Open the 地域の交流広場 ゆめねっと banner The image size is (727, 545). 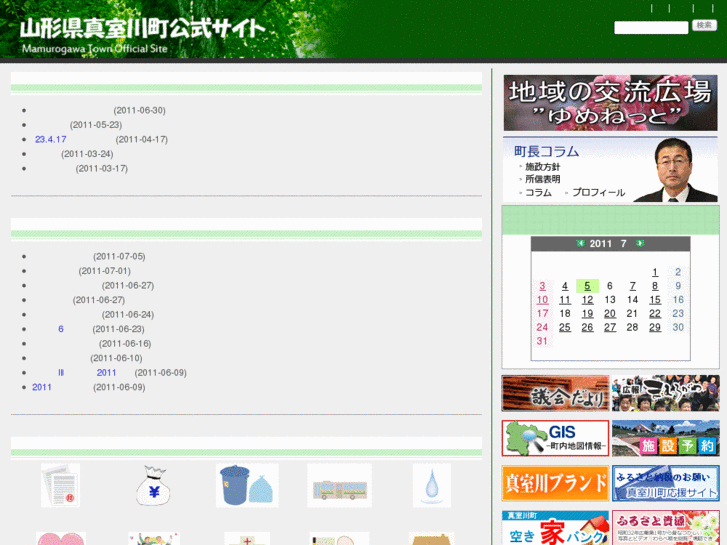(x=610, y=103)
